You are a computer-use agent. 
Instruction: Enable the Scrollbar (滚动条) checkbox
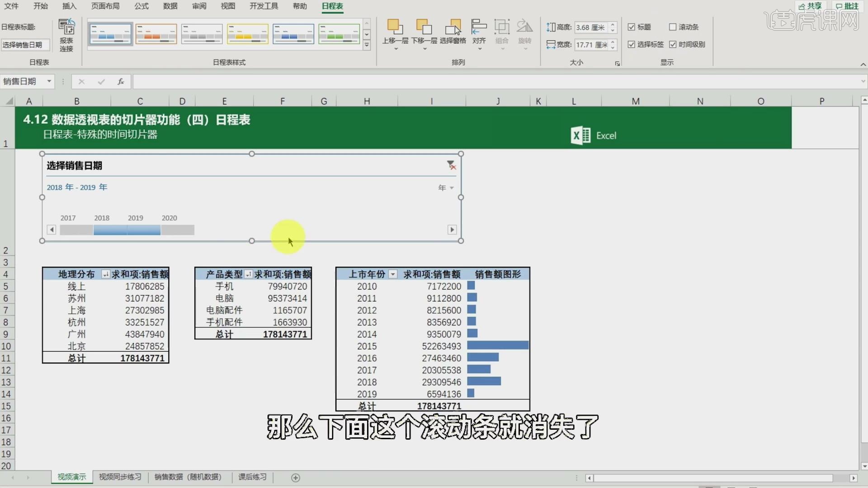pos(673,27)
